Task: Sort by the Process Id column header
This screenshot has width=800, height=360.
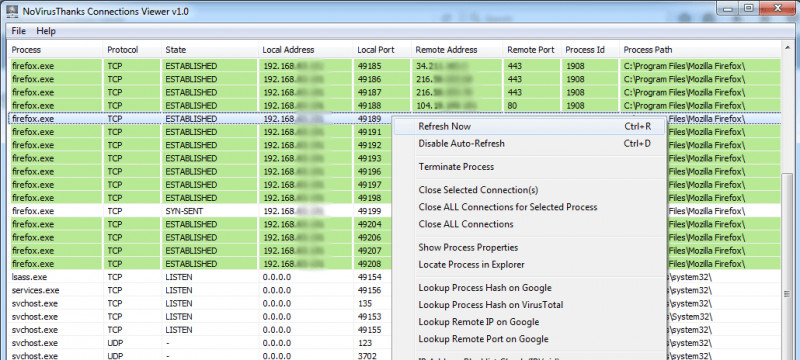Action: coord(590,50)
